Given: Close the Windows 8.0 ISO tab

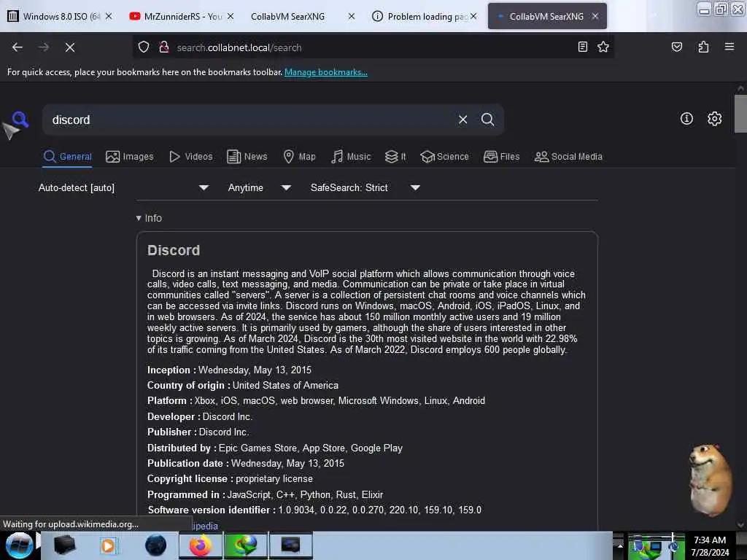Looking at the screenshot, I should (109, 16).
